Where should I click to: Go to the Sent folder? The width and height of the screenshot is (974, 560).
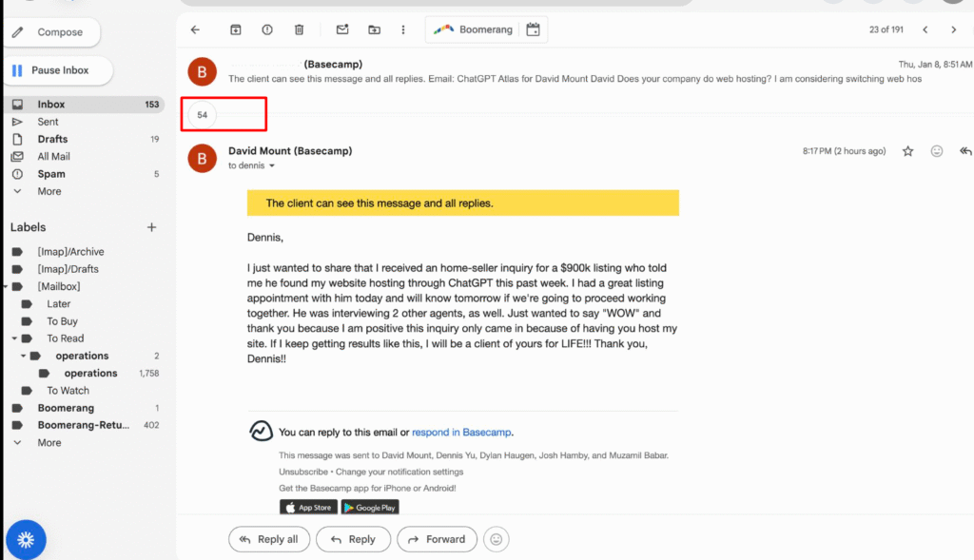coord(48,122)
